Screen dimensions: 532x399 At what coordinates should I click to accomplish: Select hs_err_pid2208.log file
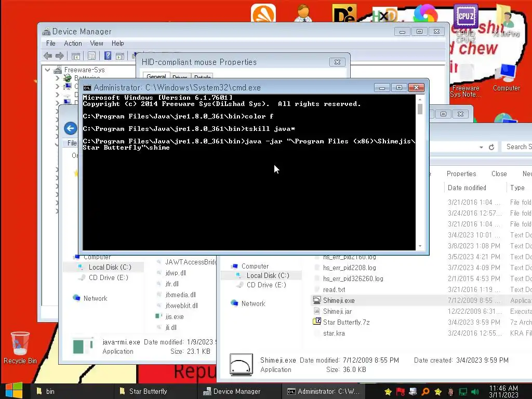click(x=350, y=268)
